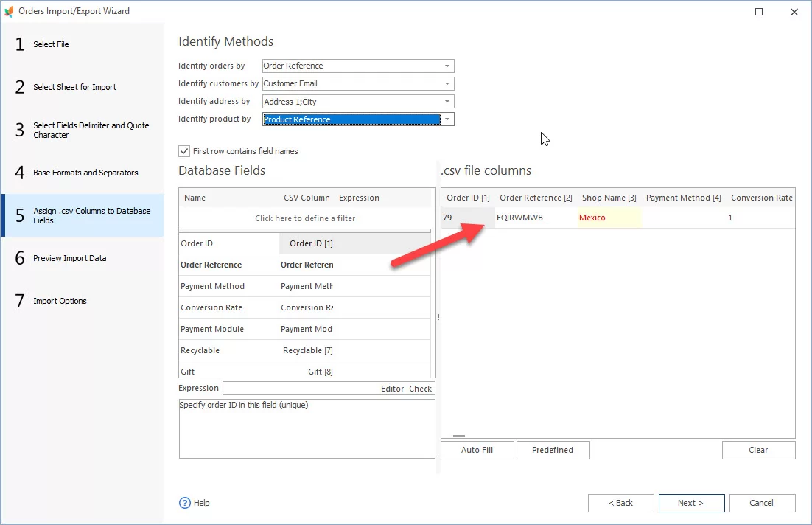The width and height of the screenshot is (812, 525).
Task: Go to step 1 Select File
Action: [x=51, y=44]
